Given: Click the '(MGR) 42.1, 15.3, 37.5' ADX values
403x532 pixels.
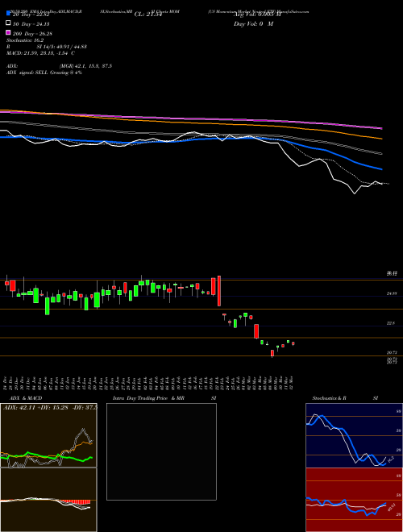Looking at the screenshot, I should click(85, 66).
